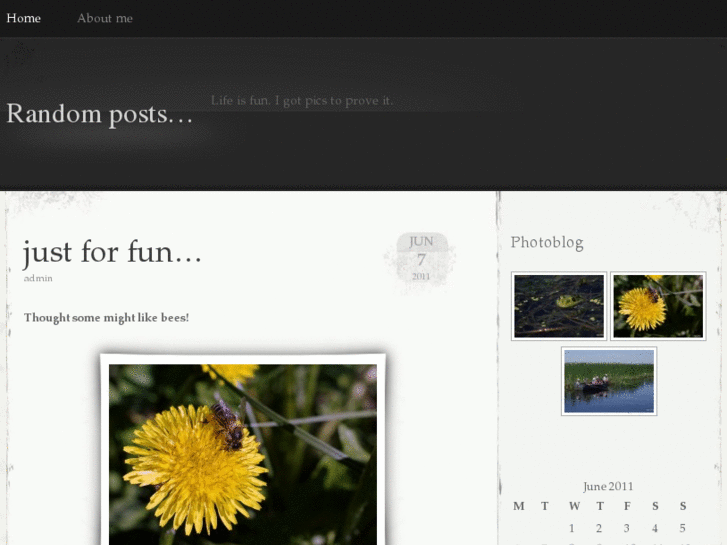
Task: Open the just for fun… post title
Action: tap(112, 252)
